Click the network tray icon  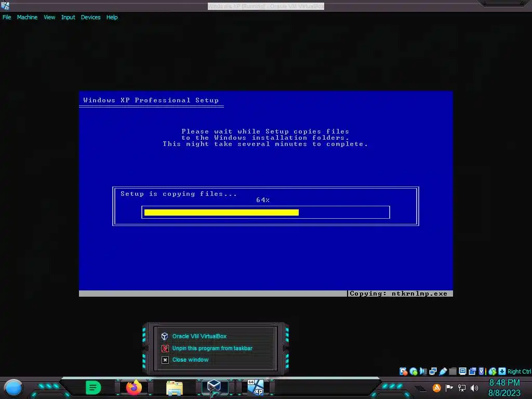point(462,388)
